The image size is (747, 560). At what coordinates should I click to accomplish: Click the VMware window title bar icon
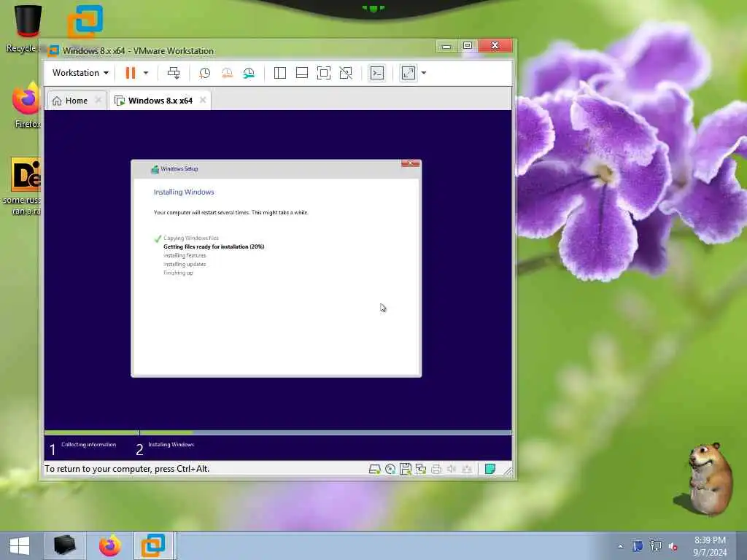(x=53, y=50)
